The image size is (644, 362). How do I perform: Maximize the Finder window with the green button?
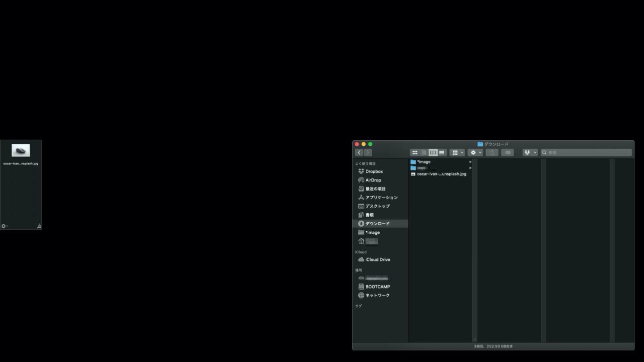(370, 144)
